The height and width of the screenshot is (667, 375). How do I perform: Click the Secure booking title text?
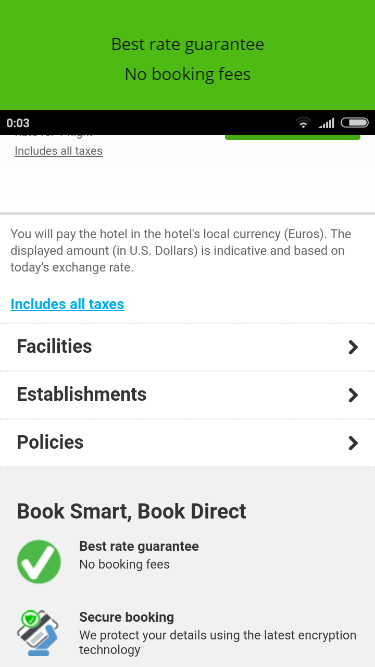(x=127, y=617)
